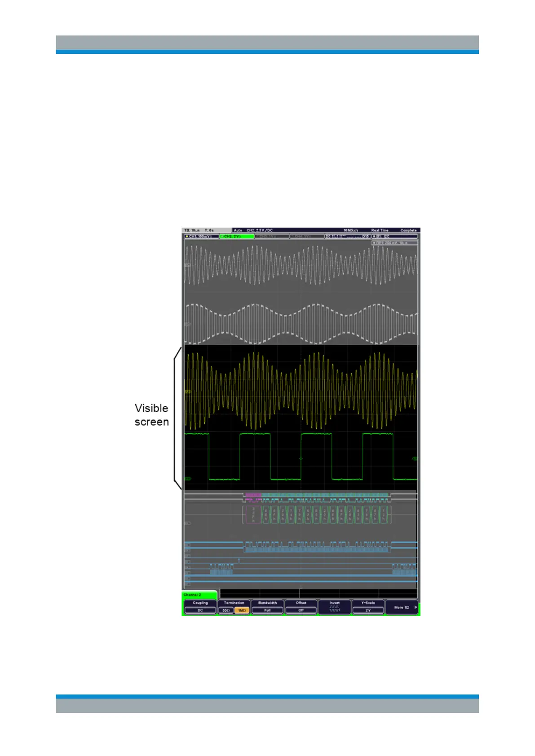
Task: Click the TB: 10 µs timebase readout
Action: click(x=192, y=230)
